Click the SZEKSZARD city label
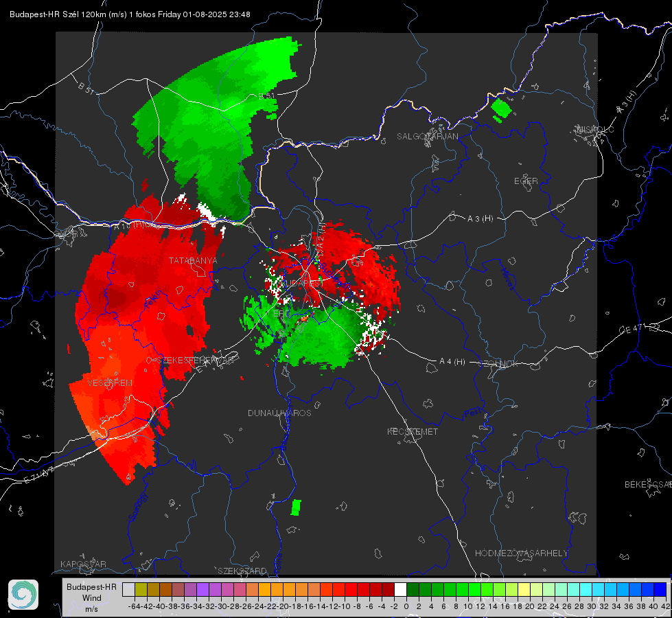Screen dimensions: 672x618 (242, 571)
